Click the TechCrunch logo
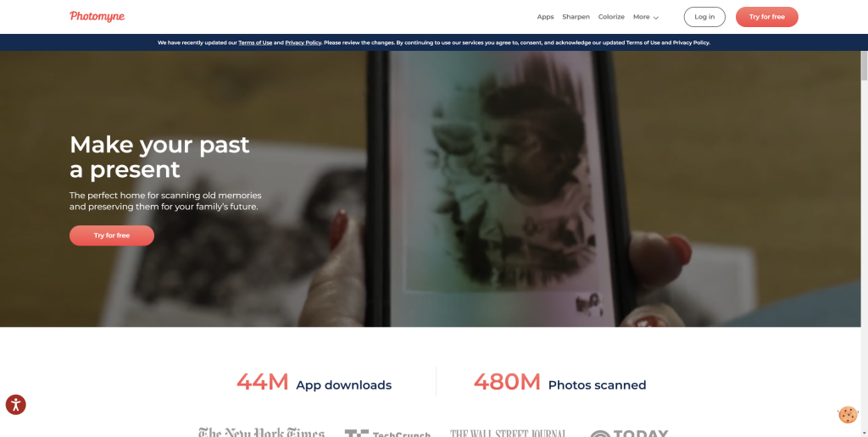The image size is (868, 437). click(387, 433)
